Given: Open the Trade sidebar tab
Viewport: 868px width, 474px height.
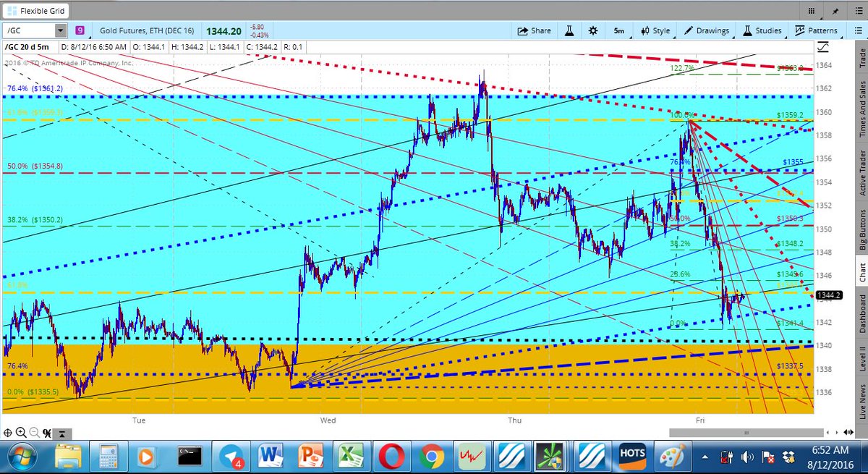Looking at the screenshot, I should (861, 59).
